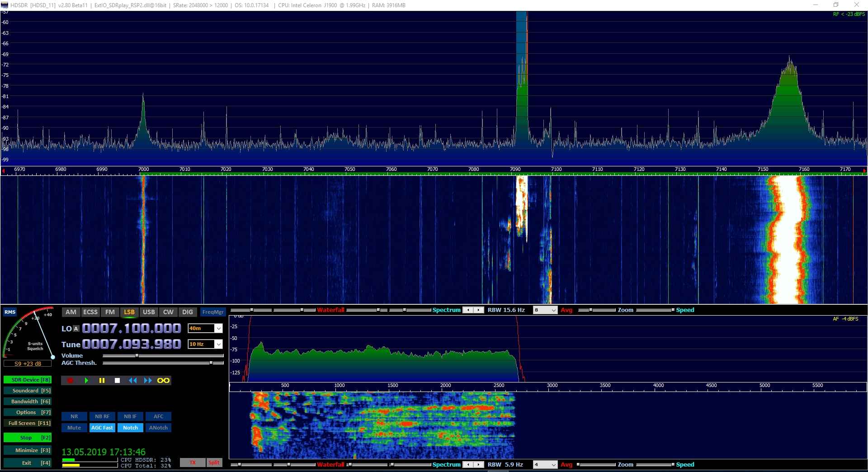Click the white stop square icon
Viewport: 868px width, 472px height.
[117, 381]
